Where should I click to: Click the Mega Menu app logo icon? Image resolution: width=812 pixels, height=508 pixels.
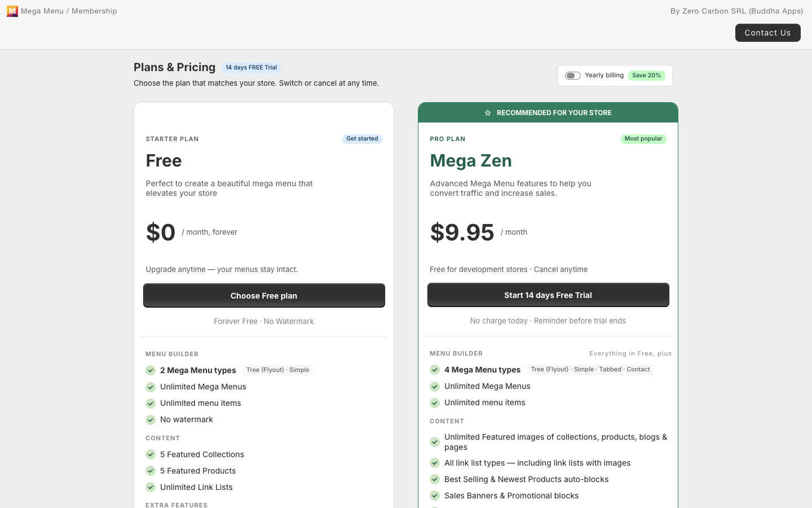pyautogui.click(x=12, y=11)
